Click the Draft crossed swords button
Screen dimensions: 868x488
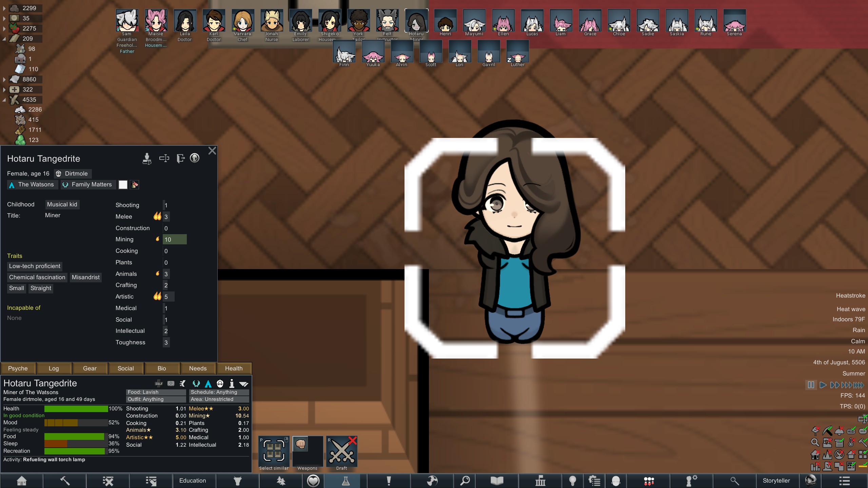[x=341, y=451]
